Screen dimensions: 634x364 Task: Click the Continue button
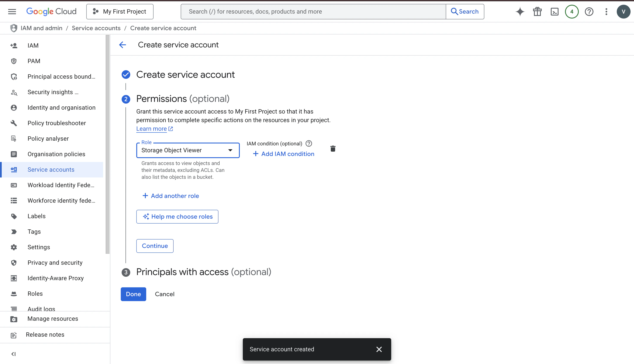coord(155,246)
